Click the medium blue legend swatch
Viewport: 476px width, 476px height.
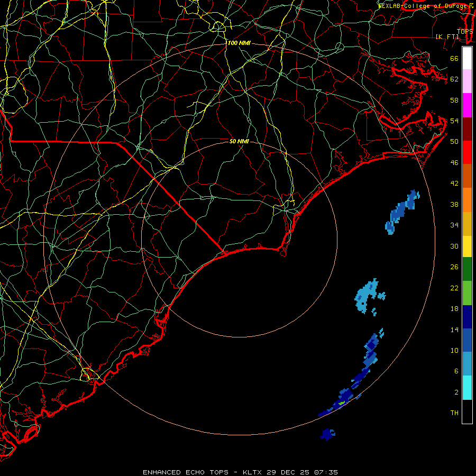click(x=467, y=340)
